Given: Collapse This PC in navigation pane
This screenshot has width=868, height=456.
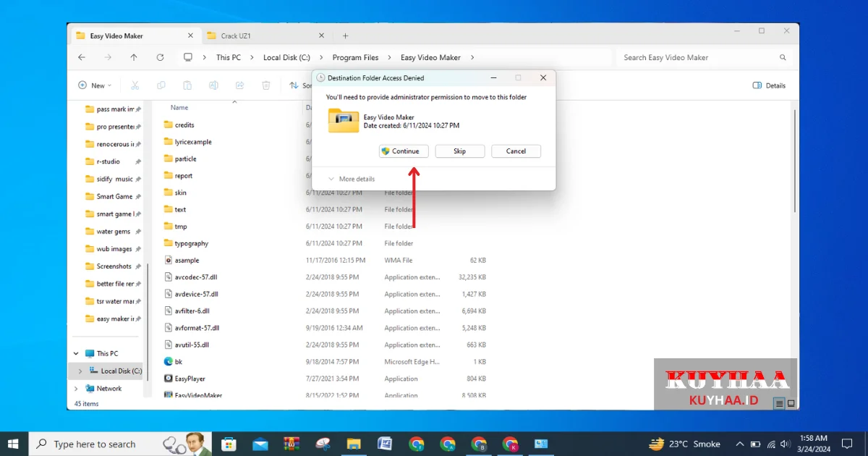Looking at the screenshot, I should 76,354.
